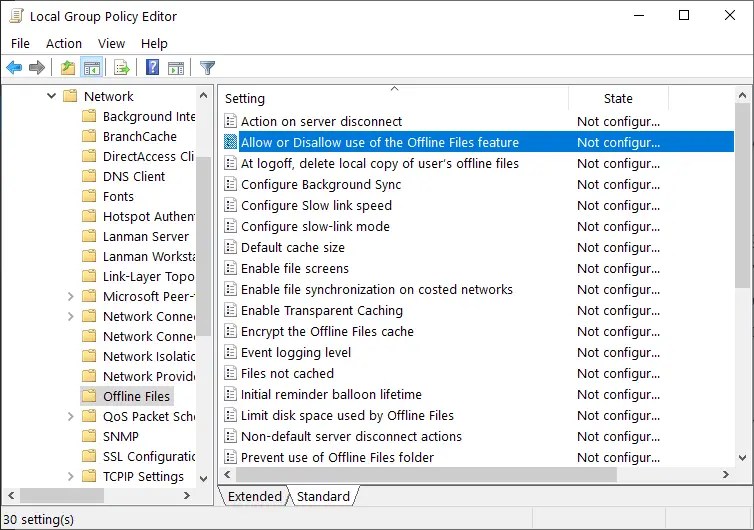The height and width of the screenshot is (530, 754).
Task: Switch to the Extended tab
Action: point(254,496)
